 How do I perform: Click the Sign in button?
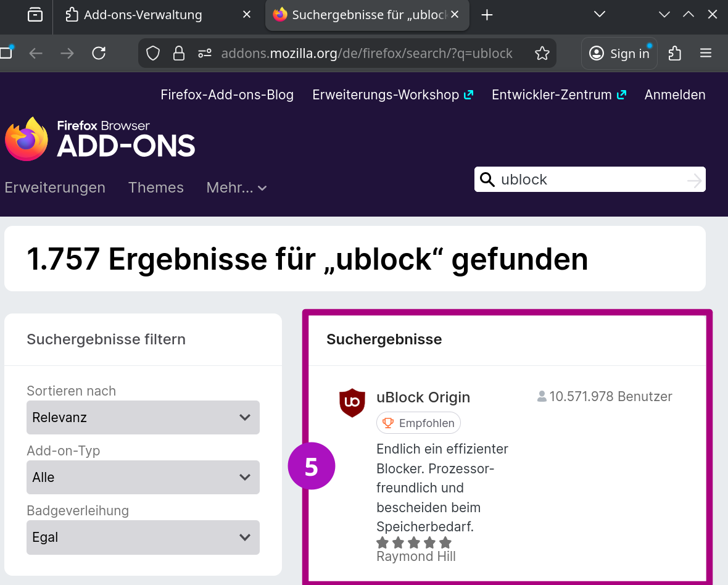[619, 53]
